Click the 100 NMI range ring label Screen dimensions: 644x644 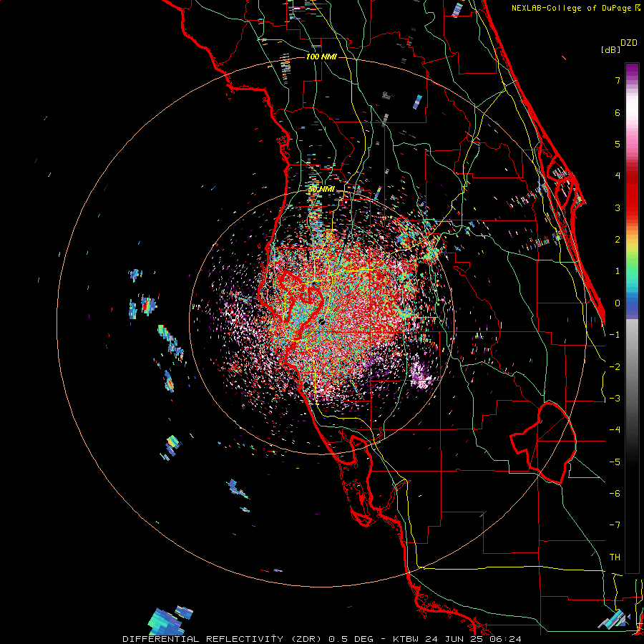321,57
